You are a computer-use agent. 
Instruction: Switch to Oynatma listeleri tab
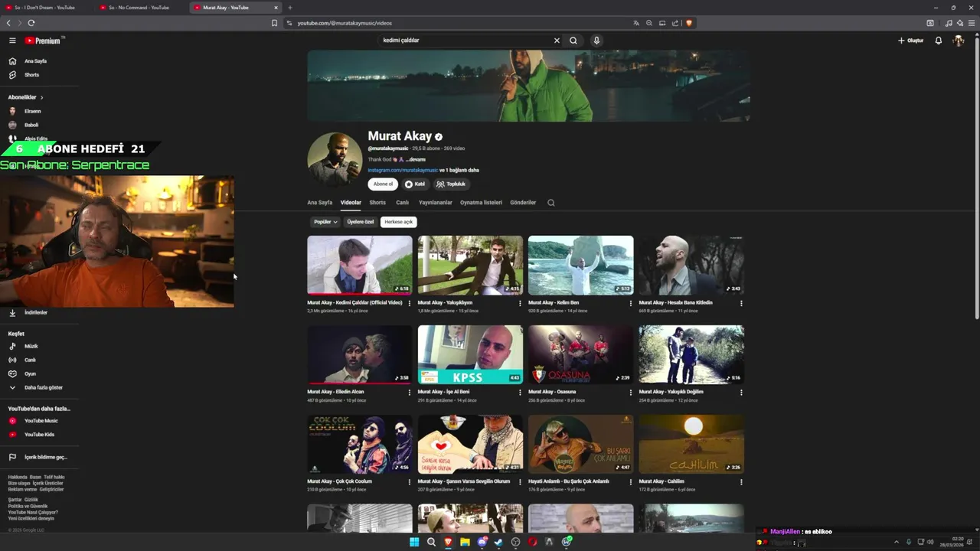(x=481, y=203)
